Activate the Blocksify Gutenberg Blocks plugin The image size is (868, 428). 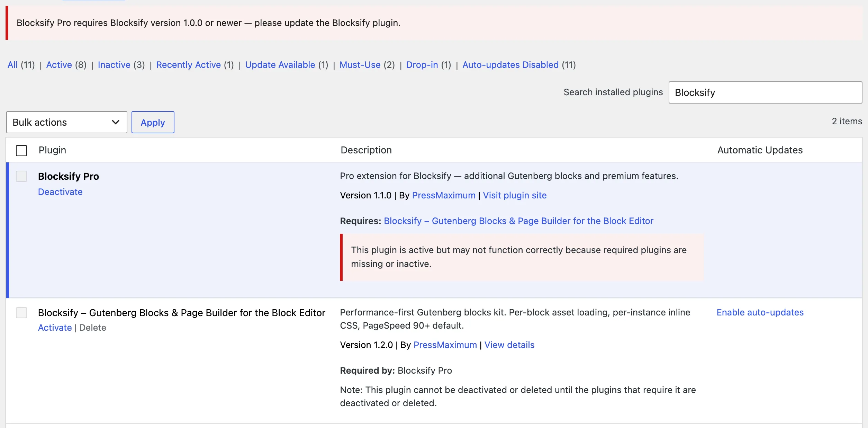[x=55, y=328]
